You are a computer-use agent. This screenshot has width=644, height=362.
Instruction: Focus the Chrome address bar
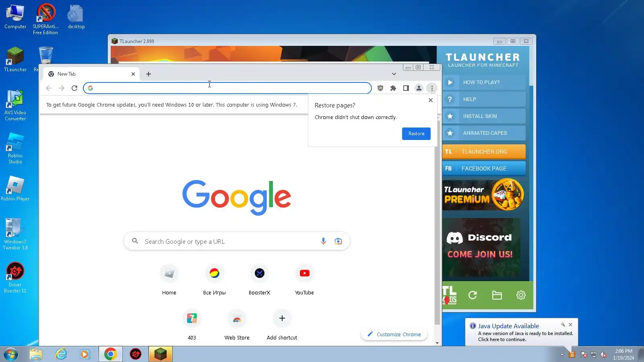[x=227, y=88]
